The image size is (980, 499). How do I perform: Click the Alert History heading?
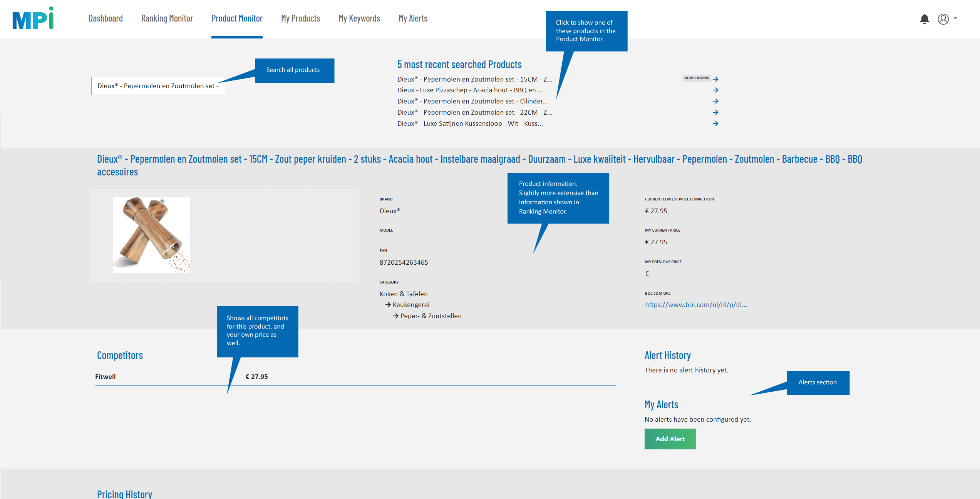[x=667, y=355]
